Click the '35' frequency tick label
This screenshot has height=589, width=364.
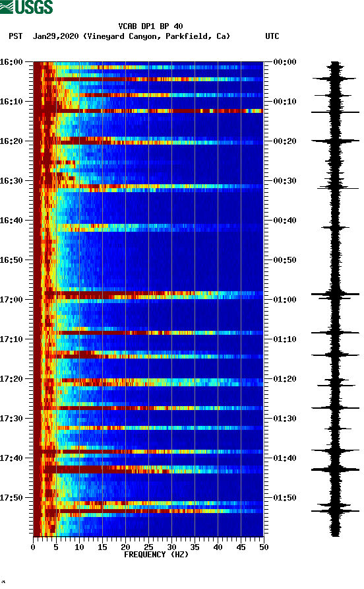195,547
